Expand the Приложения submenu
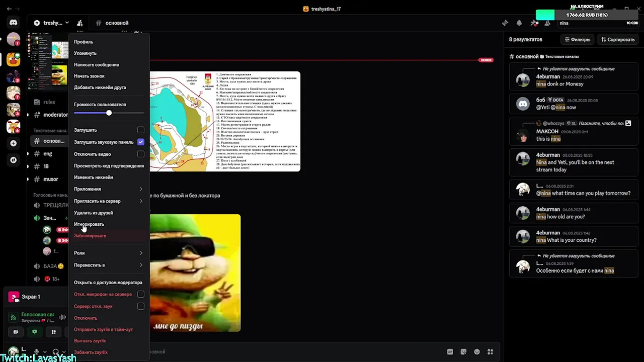This screenshot has height=362, width=644. coord(109,189)
